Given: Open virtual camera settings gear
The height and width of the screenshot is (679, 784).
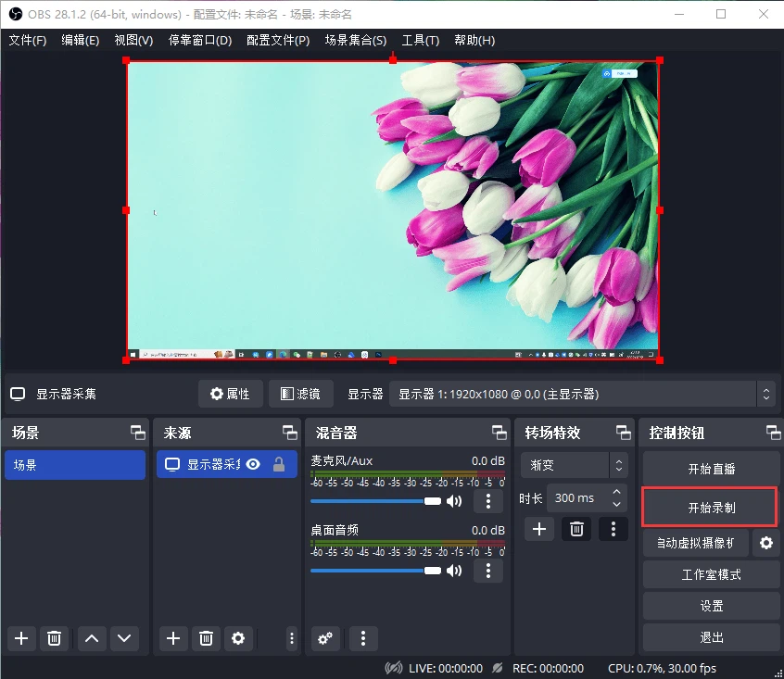Looking at the screenshot, I should [766, 543].
